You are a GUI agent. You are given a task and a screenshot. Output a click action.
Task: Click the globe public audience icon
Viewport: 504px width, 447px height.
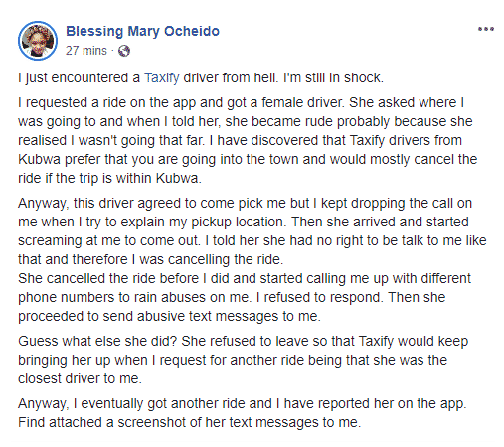pos(124,51)
